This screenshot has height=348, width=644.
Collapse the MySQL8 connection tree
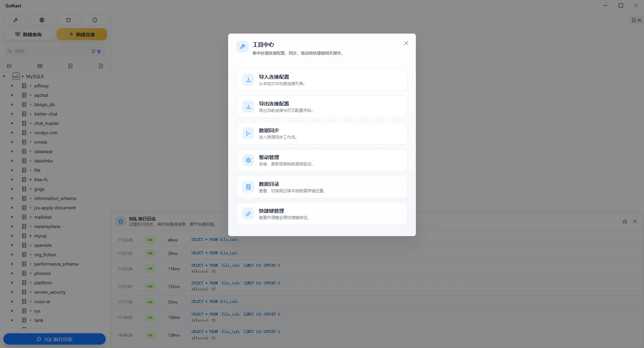[x=4, y=76]
